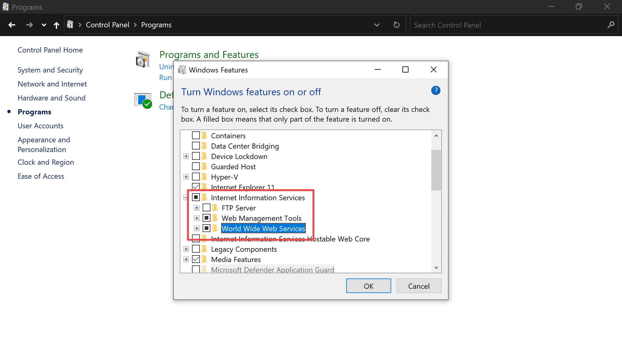Open the recent locations dropdown arrow
Viewport: 622px width, 364px height.
44,25
